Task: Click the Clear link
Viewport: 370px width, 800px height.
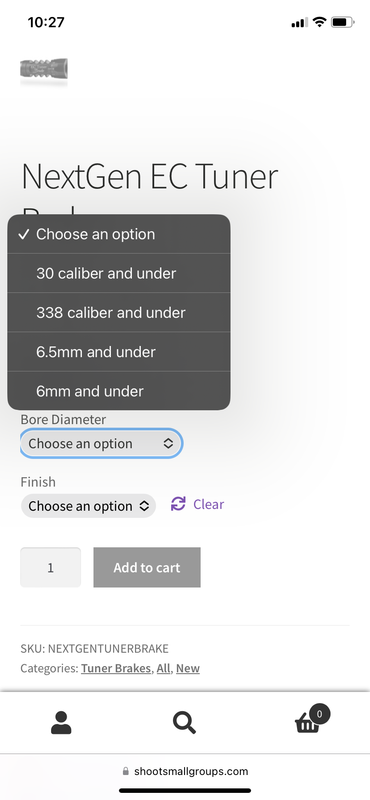Action: [x=208, y=504]
